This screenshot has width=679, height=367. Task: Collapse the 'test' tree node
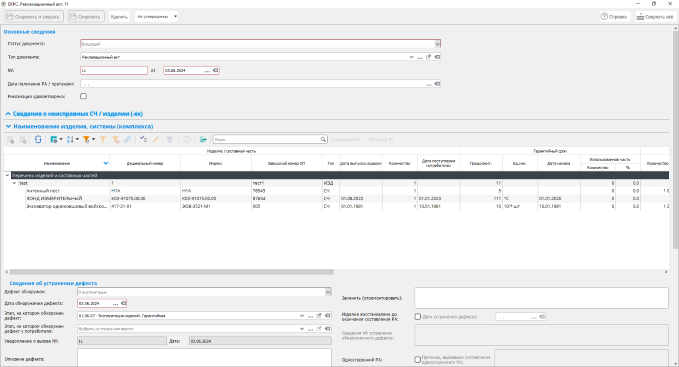click(x=14, y=183)
